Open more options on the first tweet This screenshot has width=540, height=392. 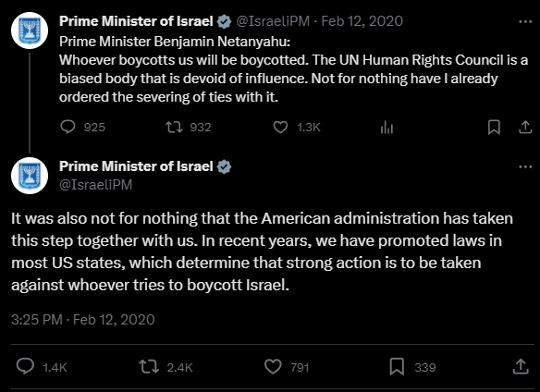525,21
